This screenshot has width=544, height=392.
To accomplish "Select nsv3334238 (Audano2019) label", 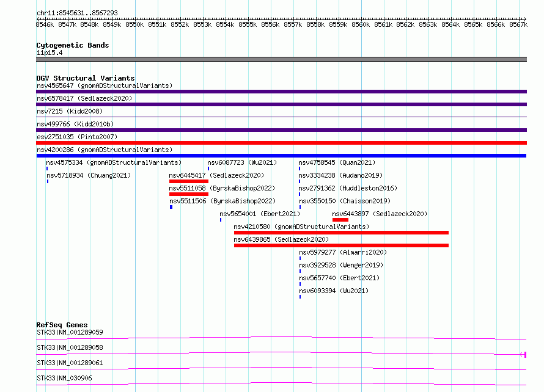I will click(340, 175).
